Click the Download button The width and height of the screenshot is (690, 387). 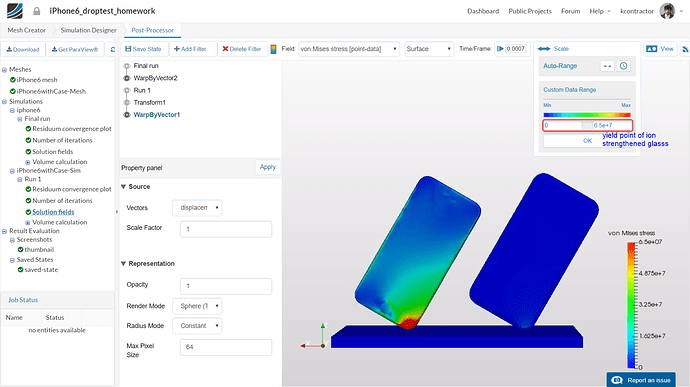coord(23,49)
